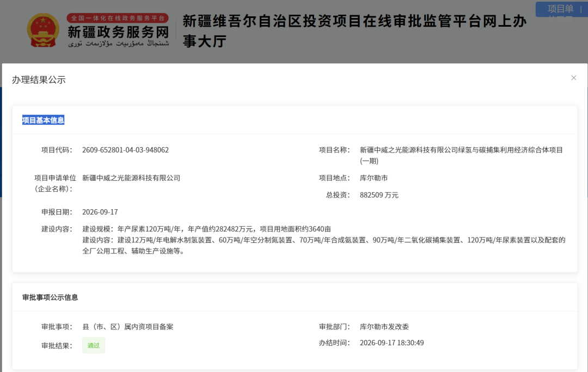Click the 办理结果公示 dialog title

[x=39, y=80]
